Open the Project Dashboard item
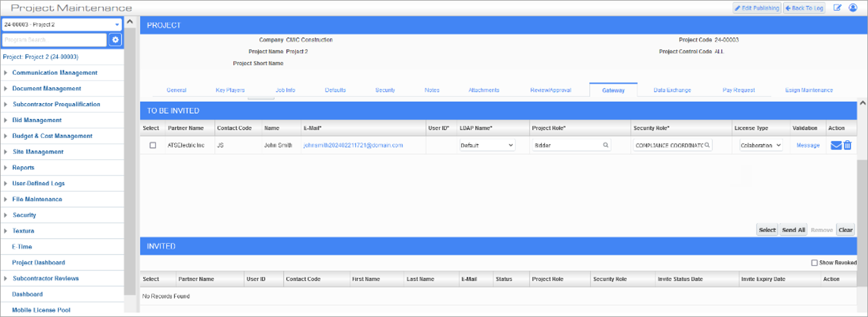Viewport: 868px width, 317px height. pyautogui.click(x=38, y=262)
